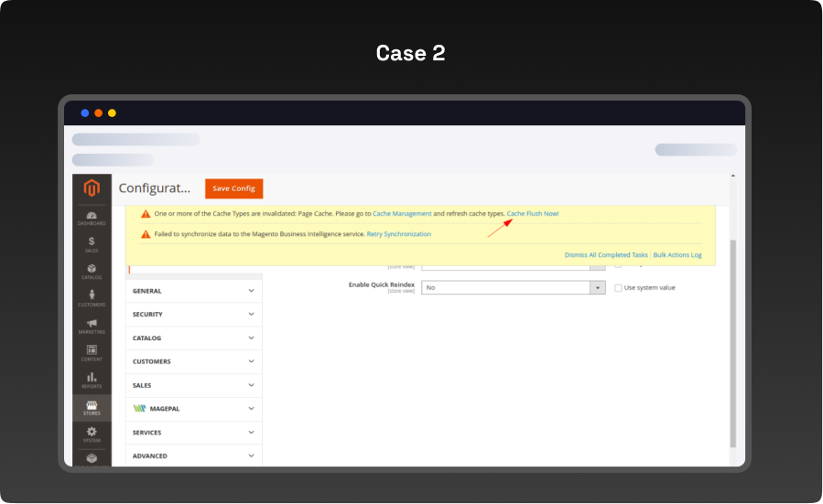
Task: Open the Customers sidebar menu
Action: click(92, 298)
